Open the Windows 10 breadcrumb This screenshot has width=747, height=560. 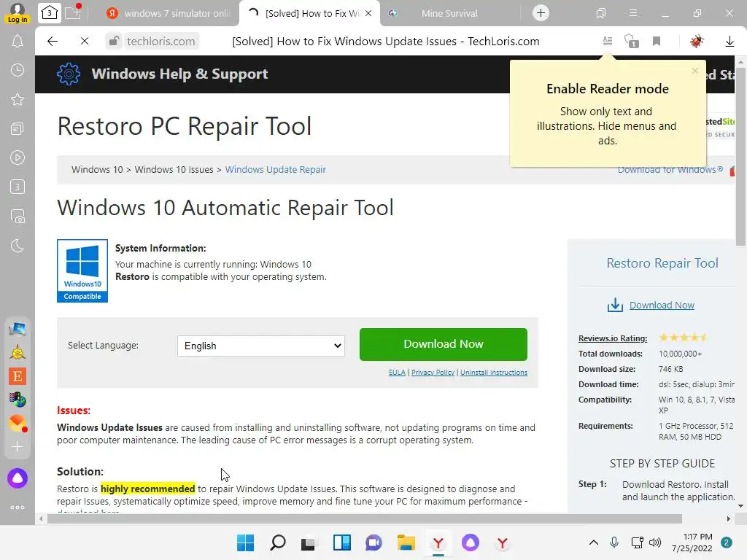(97, 169)
